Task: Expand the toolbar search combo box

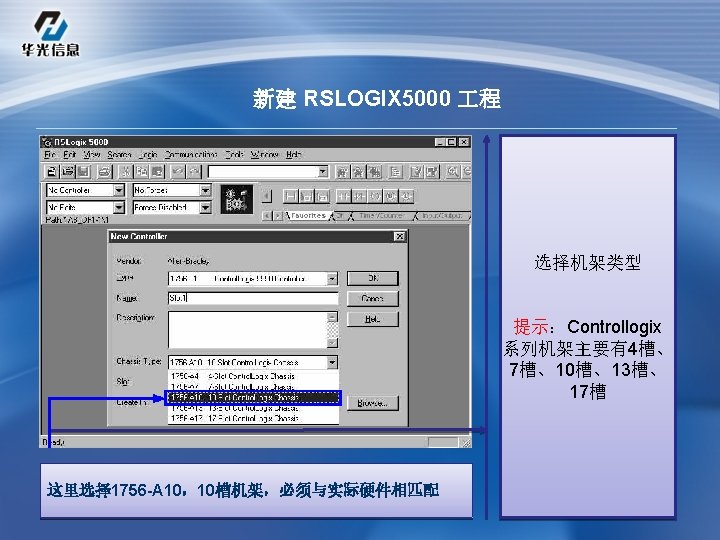Action: coord(323,172)
